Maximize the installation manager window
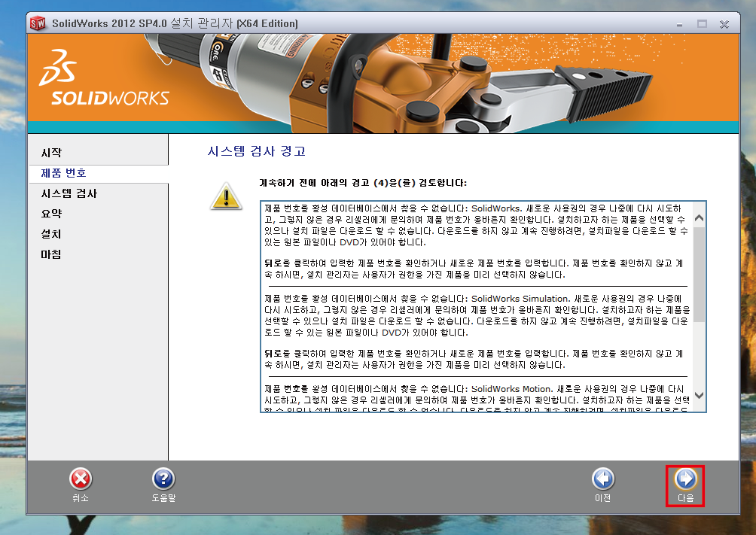 [702, 23]
